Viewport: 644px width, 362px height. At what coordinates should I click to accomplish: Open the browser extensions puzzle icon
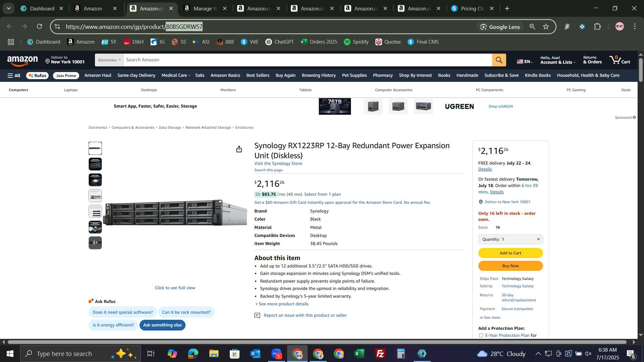coord(597,26)
